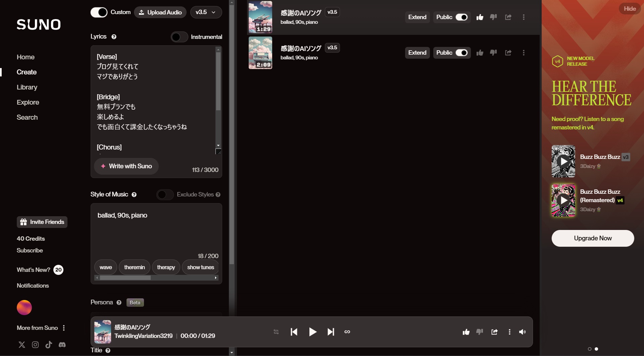Click the Persona help icon
The image size is (644, 356).
(119, 303)
